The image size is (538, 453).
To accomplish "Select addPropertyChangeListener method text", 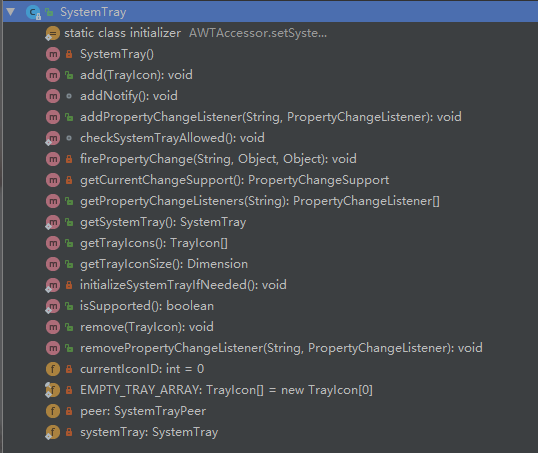I will click(x=271, y=117).
